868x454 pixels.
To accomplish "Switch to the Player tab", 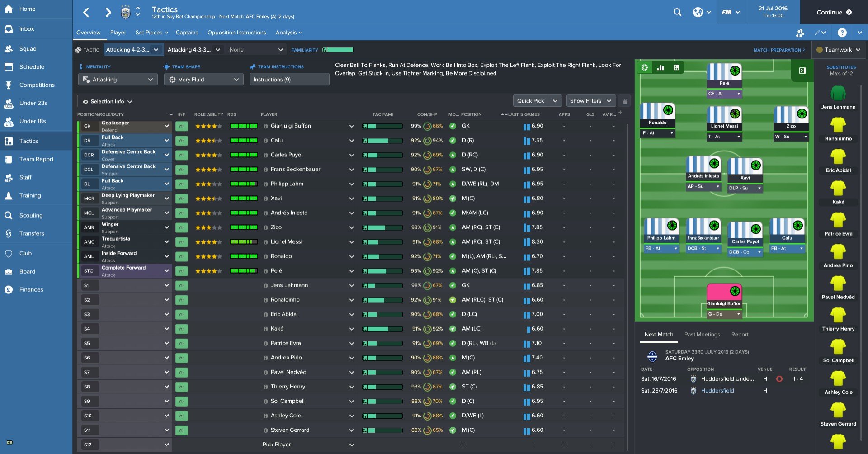I will [x=118, y=33].
